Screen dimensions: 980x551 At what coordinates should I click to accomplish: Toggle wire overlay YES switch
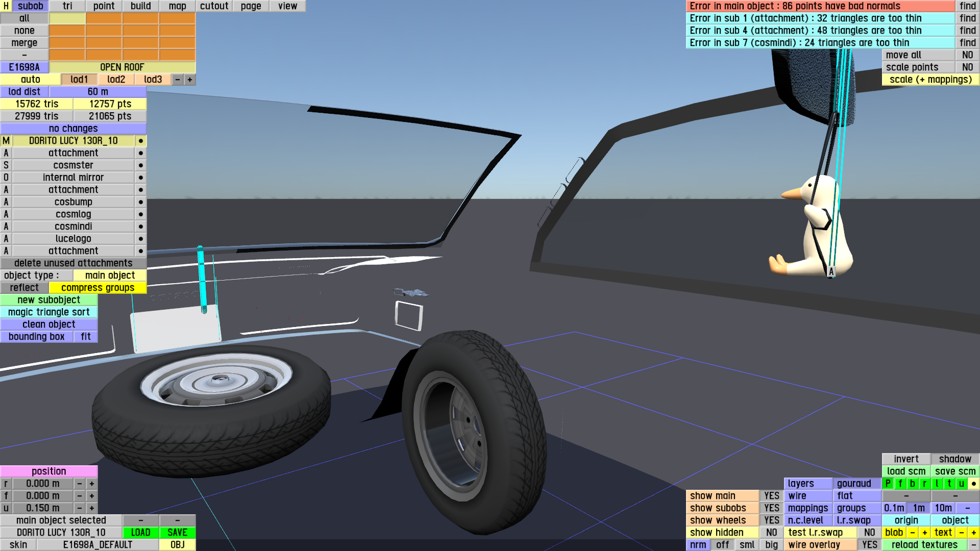(869, 545)
